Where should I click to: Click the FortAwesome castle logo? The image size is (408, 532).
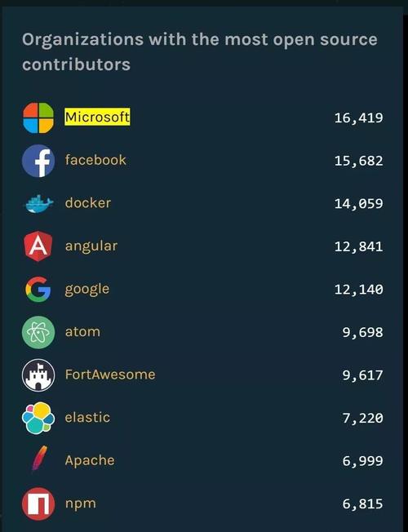click(x=38, y=375)
